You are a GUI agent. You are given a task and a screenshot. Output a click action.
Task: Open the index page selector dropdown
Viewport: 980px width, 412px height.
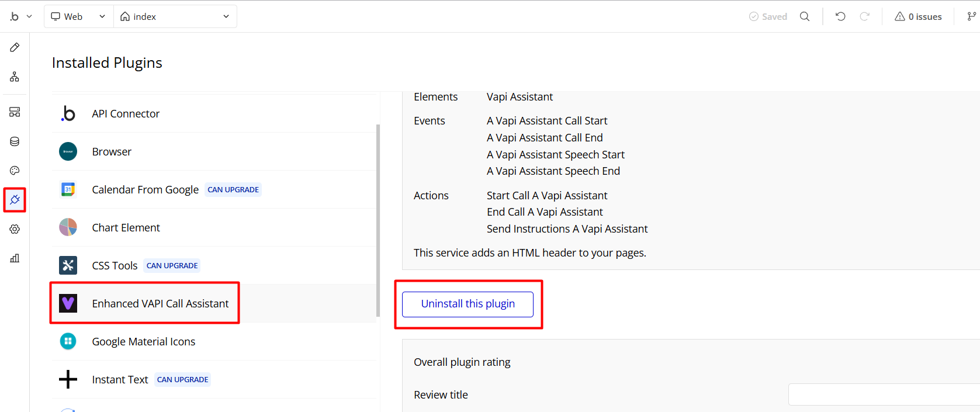point(175,16)
